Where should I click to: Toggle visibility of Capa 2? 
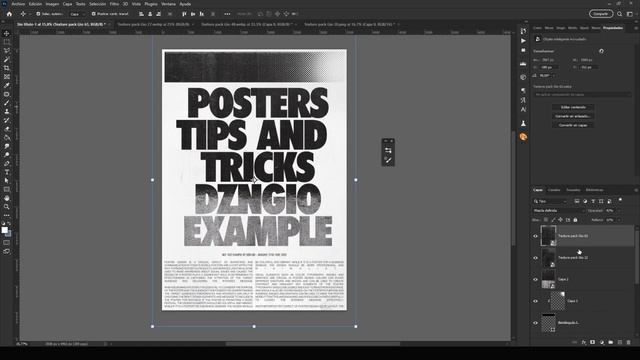[x=536, y=279]
